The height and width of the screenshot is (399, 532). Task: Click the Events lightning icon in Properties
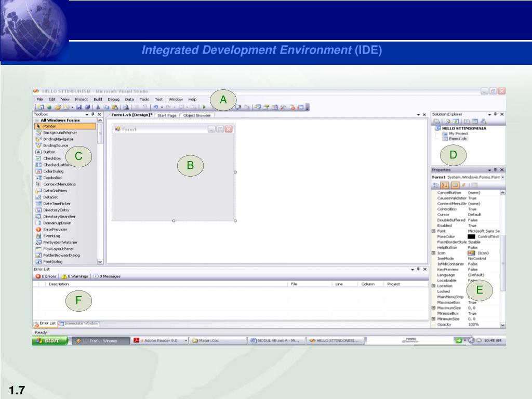pos(463,185)
